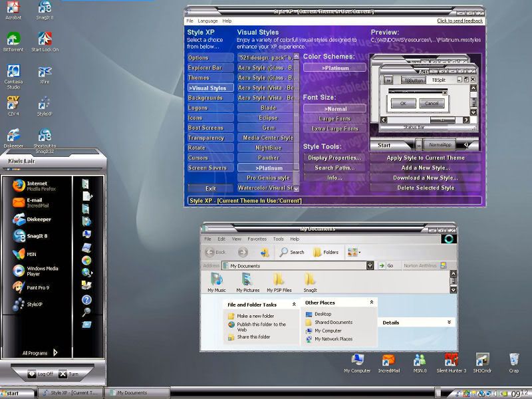
Task: Select the NightBlue visual style
Action: [x=265, y=148]
